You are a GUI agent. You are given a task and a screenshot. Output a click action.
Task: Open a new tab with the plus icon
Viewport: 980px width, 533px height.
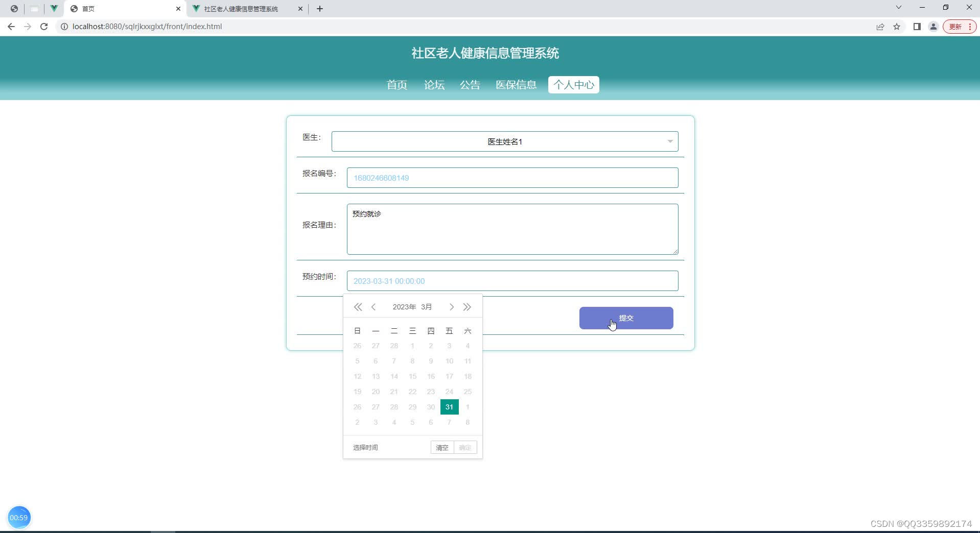320,9
